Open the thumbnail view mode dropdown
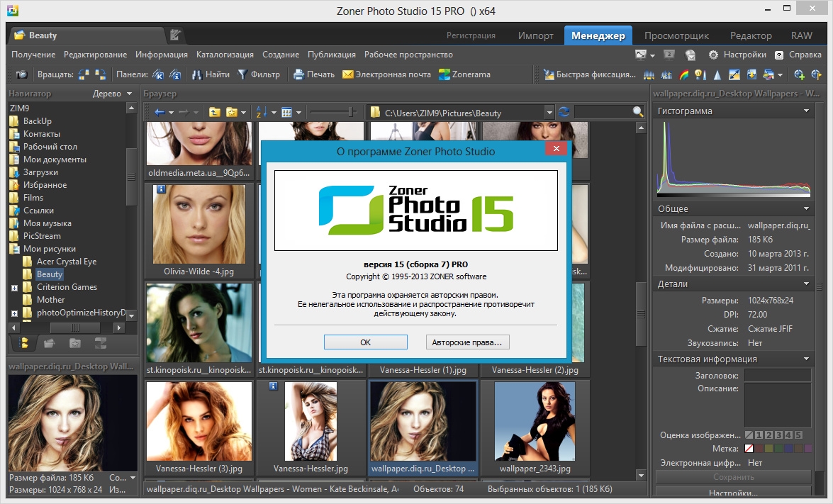Screen dimensions: 833x504 298,113
